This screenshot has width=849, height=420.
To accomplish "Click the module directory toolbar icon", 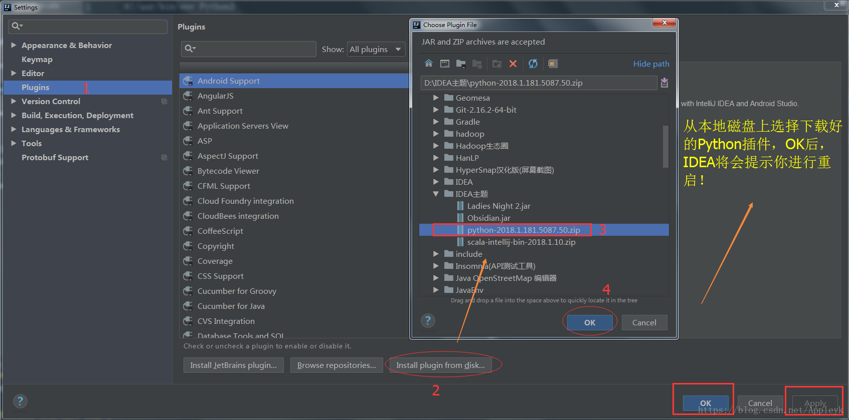I will [477, 64].
